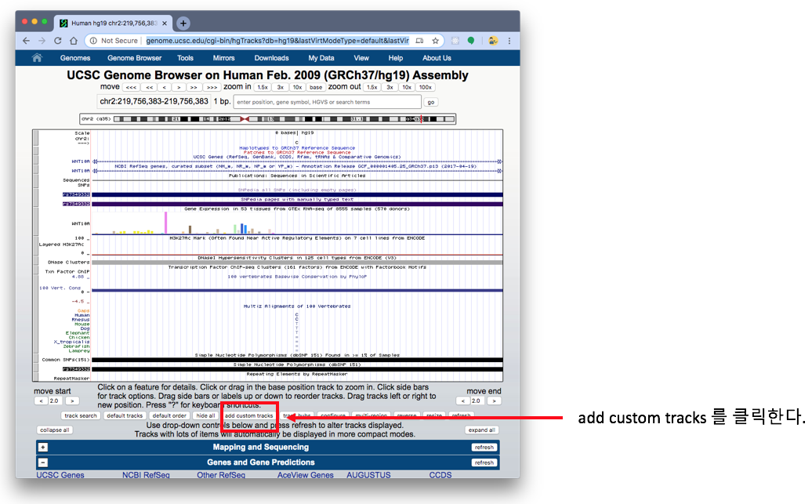Zoom in 1.5x
Image resolution: width=812 pixels, height=504 pixels.
coord(263,88)
